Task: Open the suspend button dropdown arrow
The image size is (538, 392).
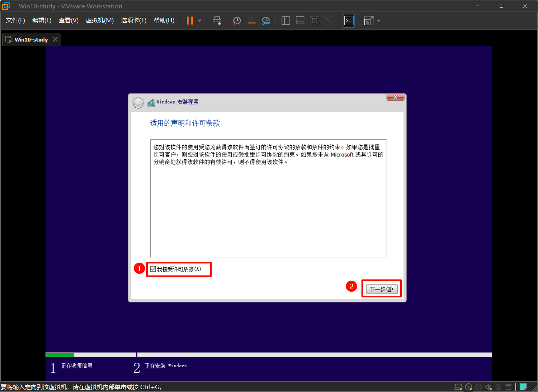Action: pyautogui.click(x=199, y=20)
